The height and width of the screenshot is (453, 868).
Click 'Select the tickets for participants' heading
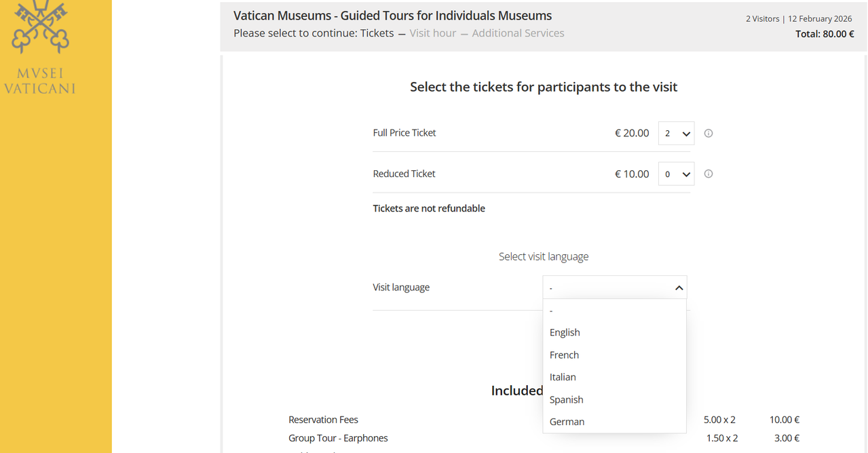[x=544, y=87]
